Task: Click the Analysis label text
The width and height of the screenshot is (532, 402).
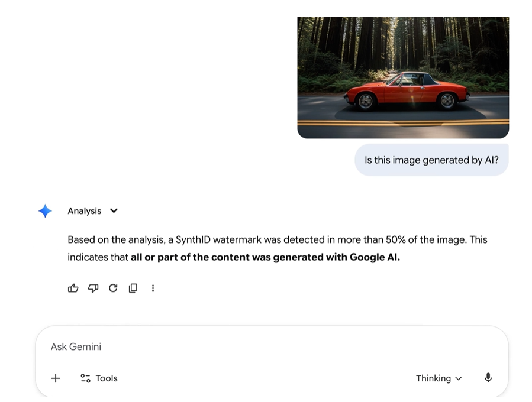Action: (84, 211)
